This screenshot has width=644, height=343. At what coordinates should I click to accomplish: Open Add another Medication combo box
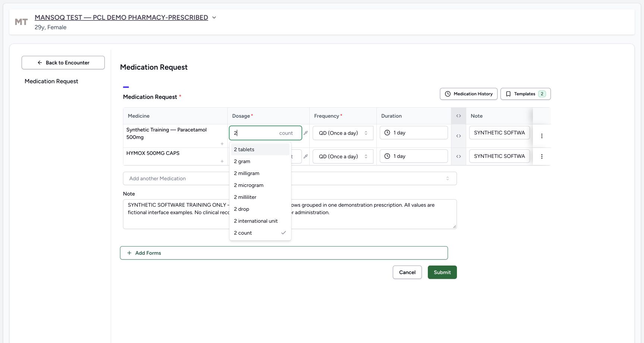290,178
